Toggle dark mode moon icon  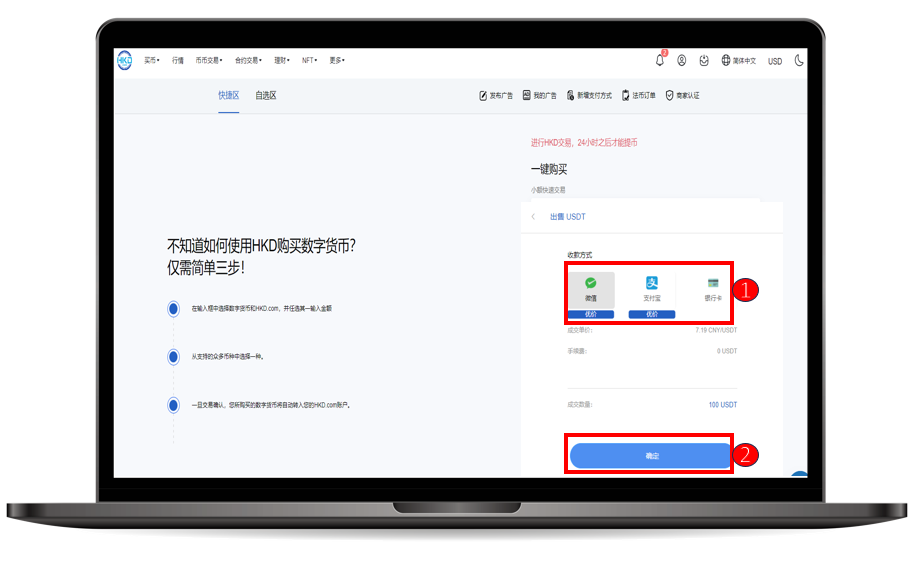[799, 60]
